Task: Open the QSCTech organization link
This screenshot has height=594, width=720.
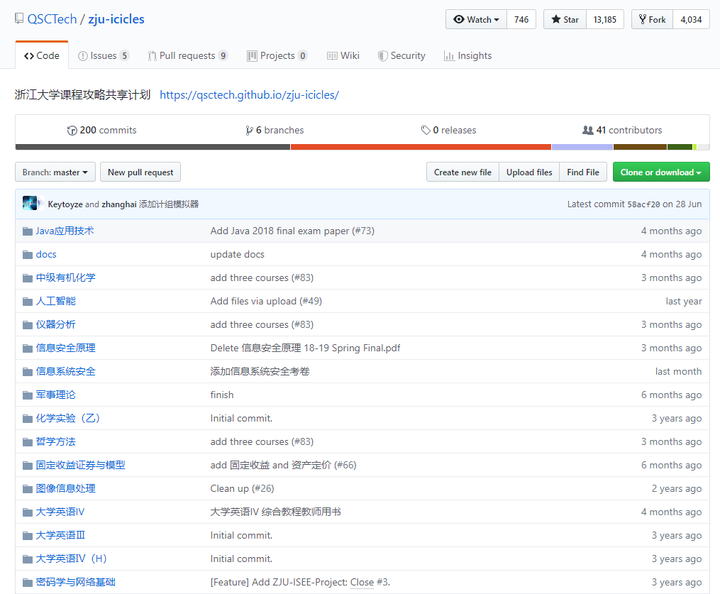Action: [52, 19]
